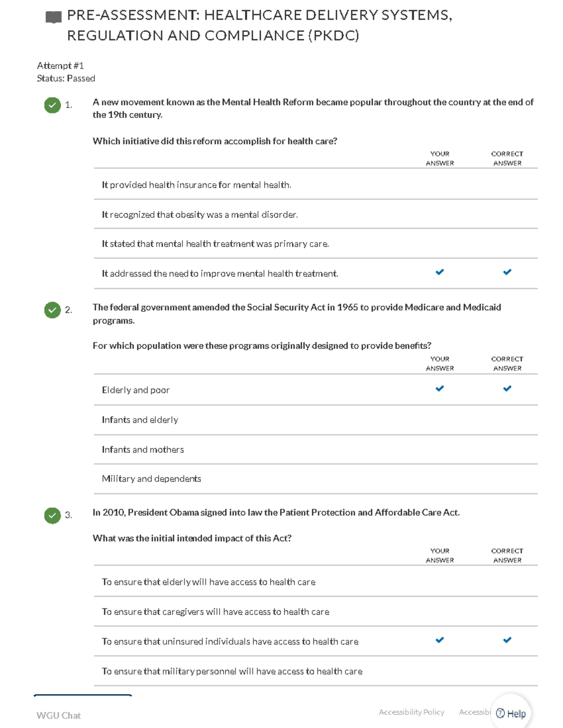Click green checkmark icon for question 2
Image resolution: width=563 pixels, height=728 pixels.
[53, 310]
